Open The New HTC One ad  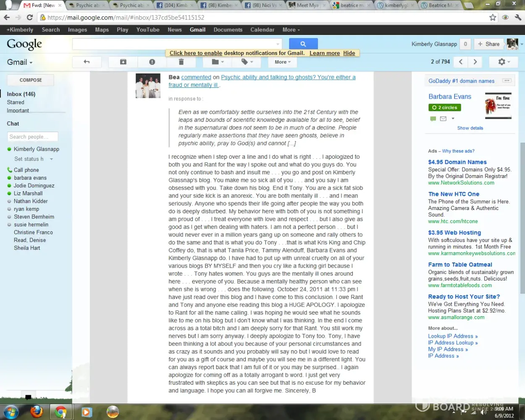click(454, 194)
